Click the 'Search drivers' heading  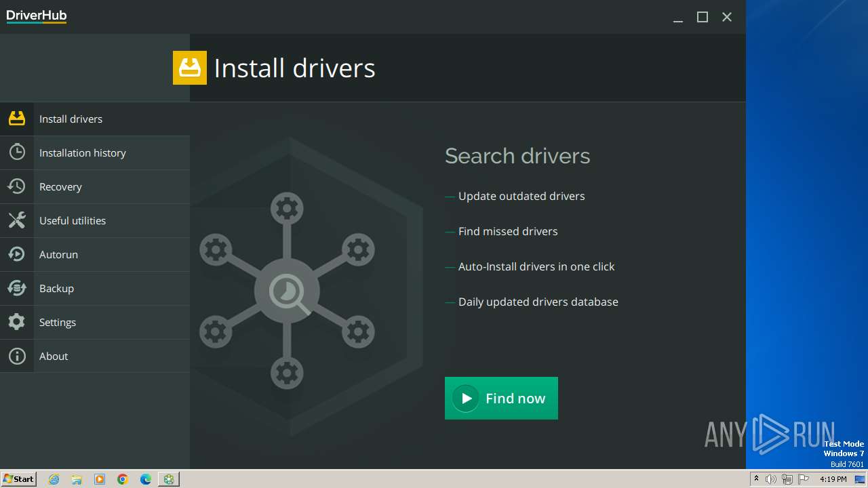coord(517,156)
